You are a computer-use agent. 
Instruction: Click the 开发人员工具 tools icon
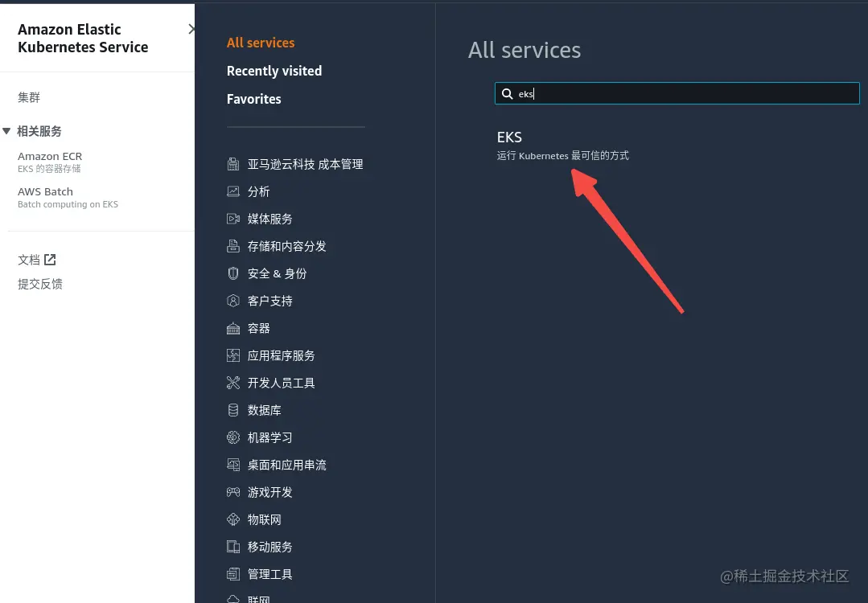click(233, 383)
